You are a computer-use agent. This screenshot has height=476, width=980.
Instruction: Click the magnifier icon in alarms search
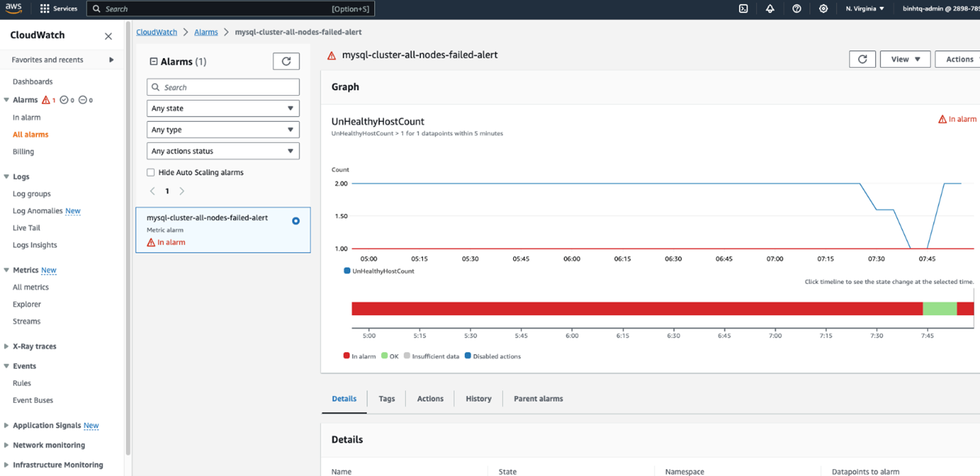click(156, 88)
